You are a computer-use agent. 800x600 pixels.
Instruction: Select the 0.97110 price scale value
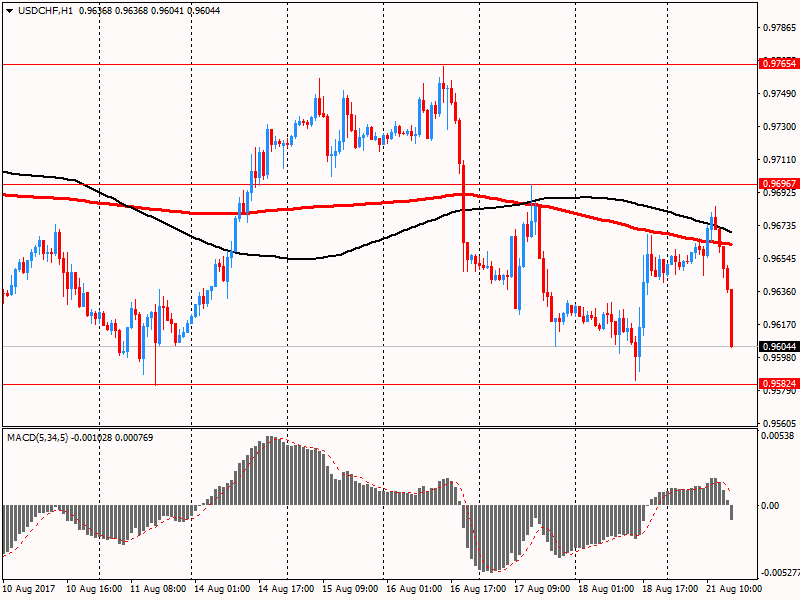[779, 160]
